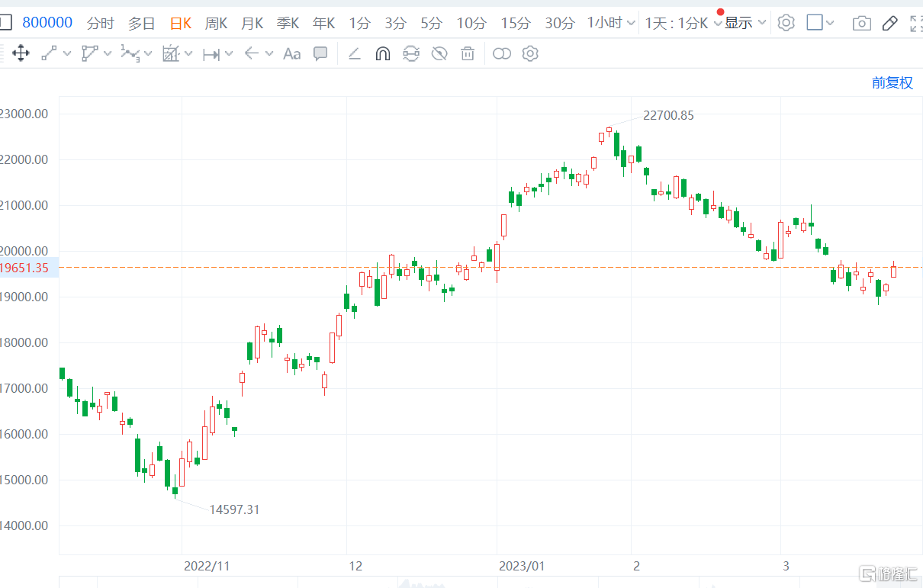Image resolution: width=923 pixels, height=588 pixels.
Task: Switch to the 多日 tab
Action: tap(141, 23)
